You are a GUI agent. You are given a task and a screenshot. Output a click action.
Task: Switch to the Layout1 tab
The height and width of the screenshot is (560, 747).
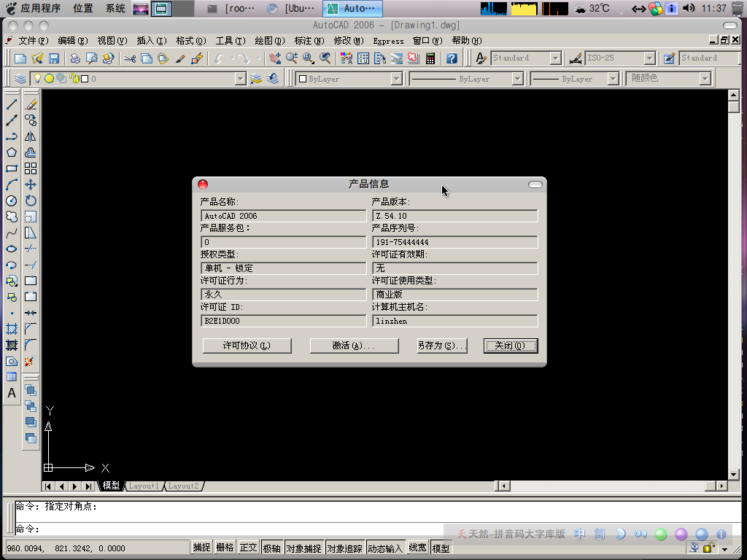[144, 486]
